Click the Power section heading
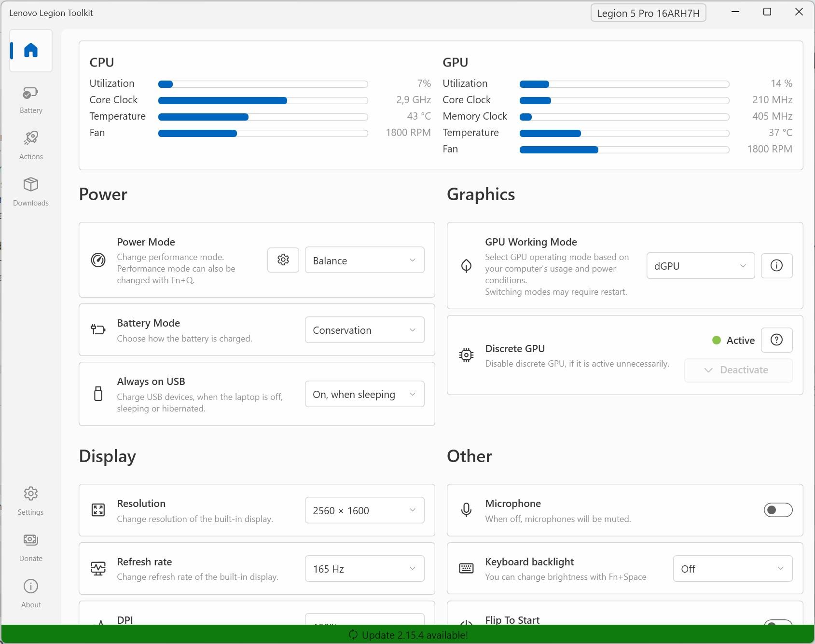Image resolution: width=815 pixels, height=644 pixels. pos(103,194)
